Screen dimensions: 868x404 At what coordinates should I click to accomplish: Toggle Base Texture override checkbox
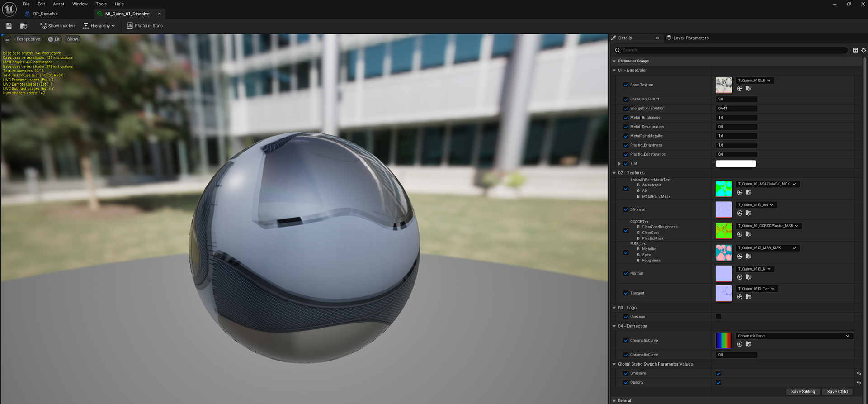point(626,85)
